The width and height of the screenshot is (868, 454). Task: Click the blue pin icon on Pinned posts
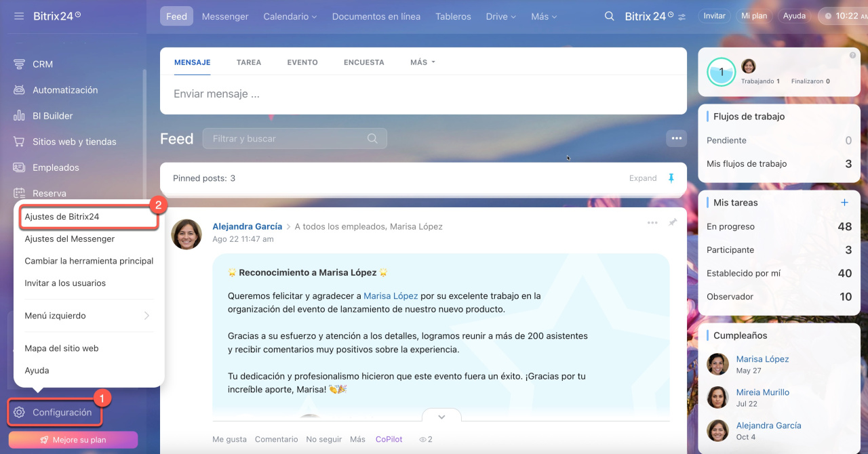point(671,178)
